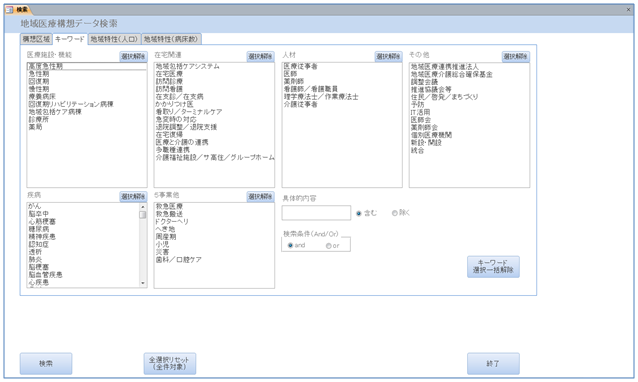Select 周産期 list item

pos(214,236)
